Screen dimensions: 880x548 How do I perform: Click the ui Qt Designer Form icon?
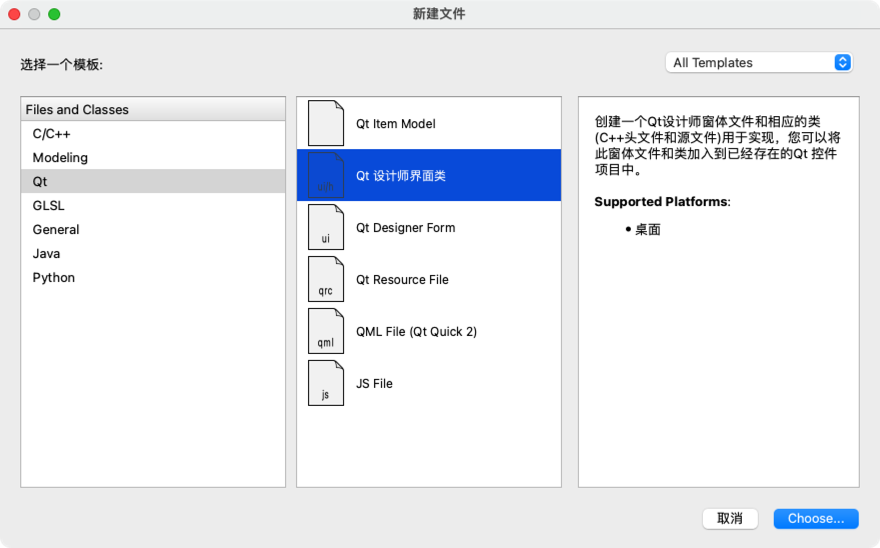point(326,227)
